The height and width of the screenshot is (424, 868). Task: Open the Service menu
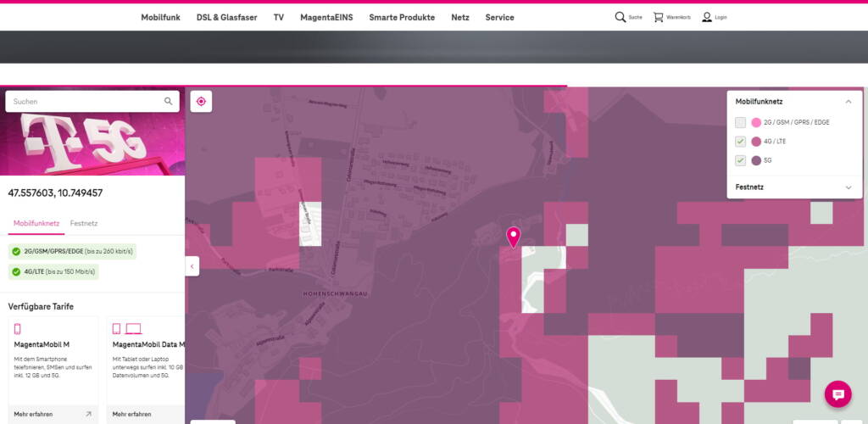[500, 17]
